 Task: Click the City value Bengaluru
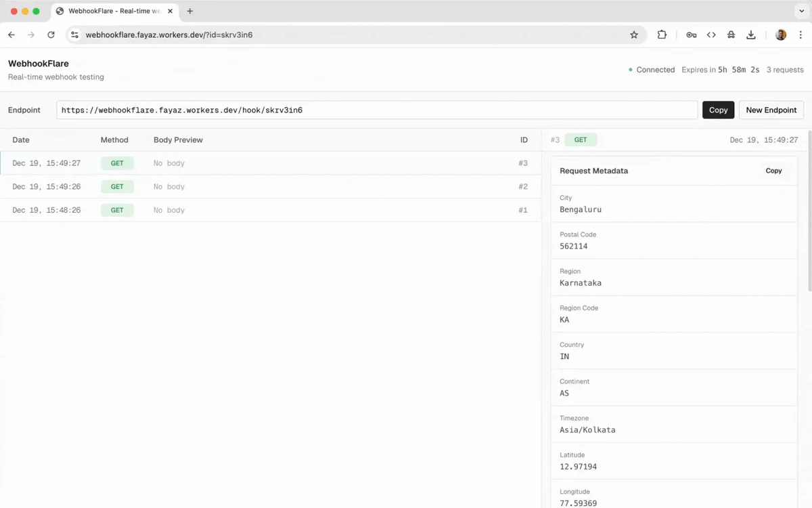581,210
